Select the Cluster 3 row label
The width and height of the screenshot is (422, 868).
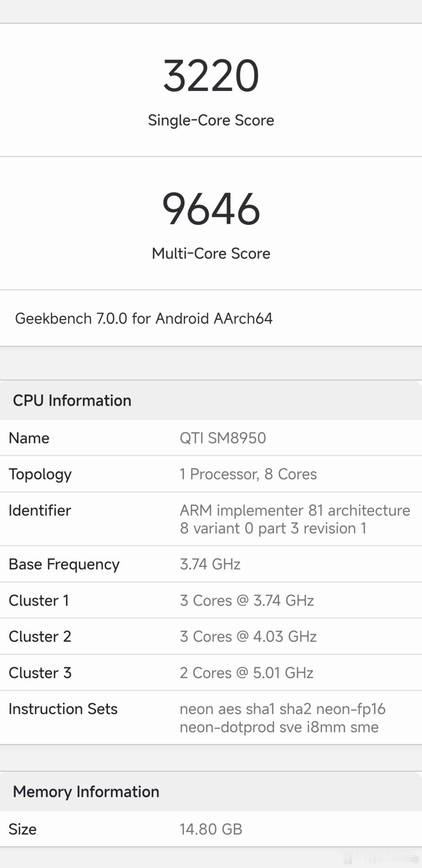[x=40, y=673]
